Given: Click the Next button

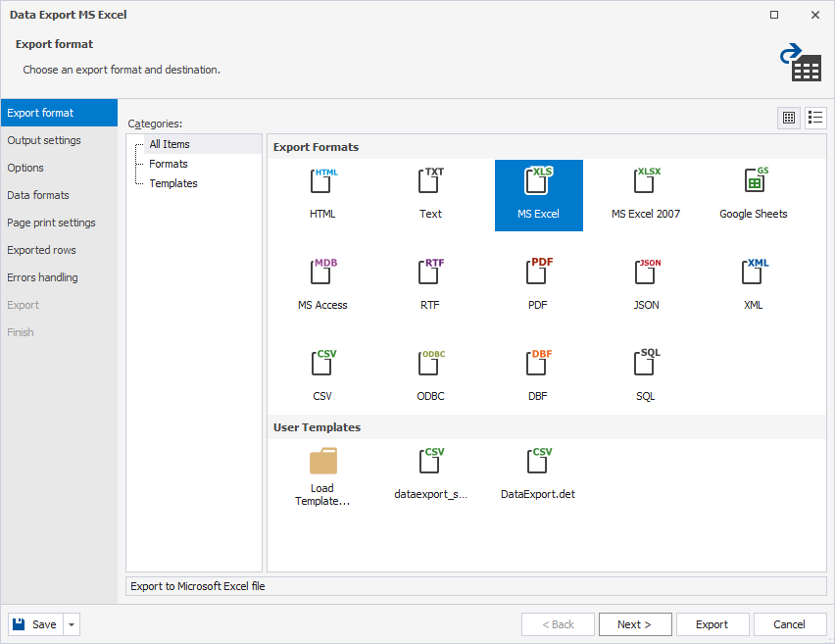Looking at the screenshot, I should tap(635, 624).
